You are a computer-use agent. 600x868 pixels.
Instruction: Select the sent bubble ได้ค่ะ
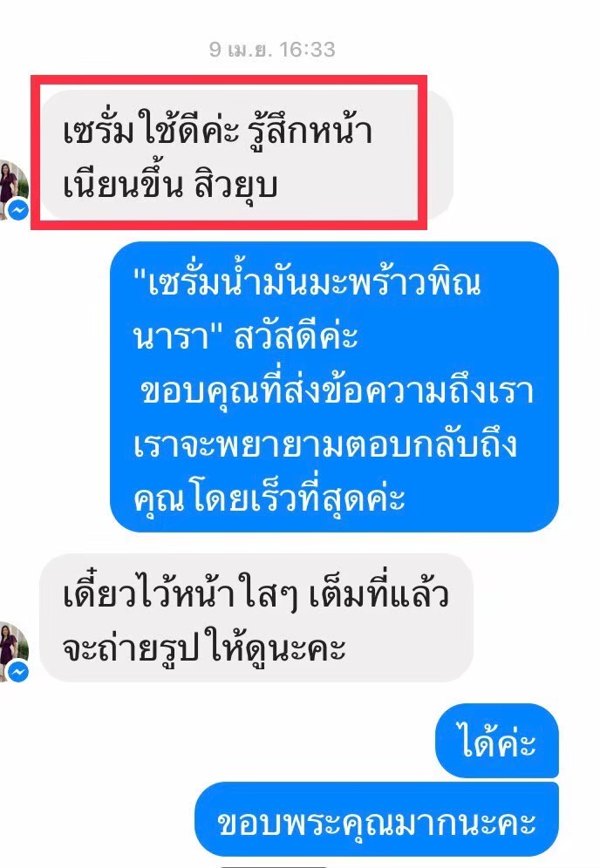point(497,741)
